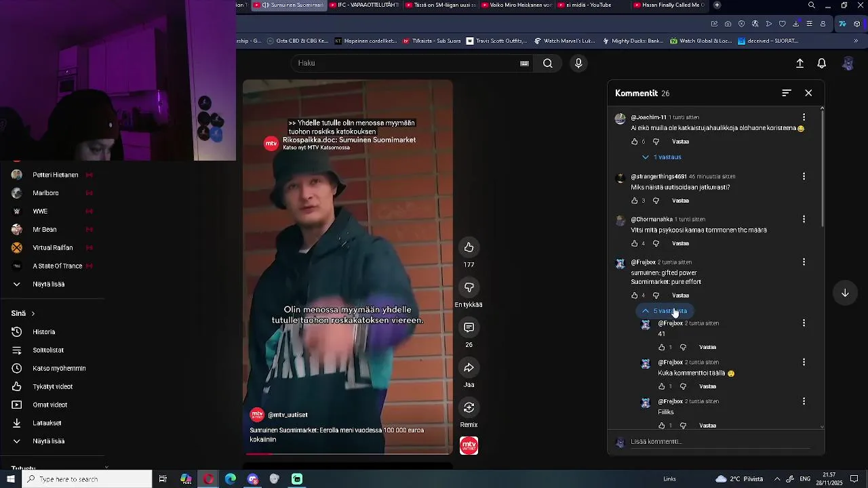Viewport: 868px width, 488px height.
Task: Like the Shorts video
Action: click(x=469, y=247)
